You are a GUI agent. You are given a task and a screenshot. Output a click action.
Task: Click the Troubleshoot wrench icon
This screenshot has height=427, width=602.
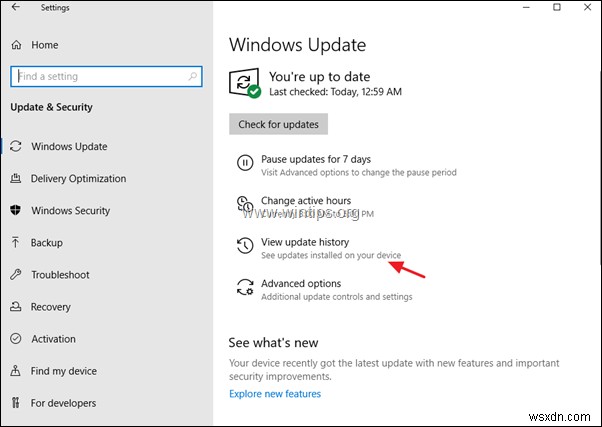16,275
